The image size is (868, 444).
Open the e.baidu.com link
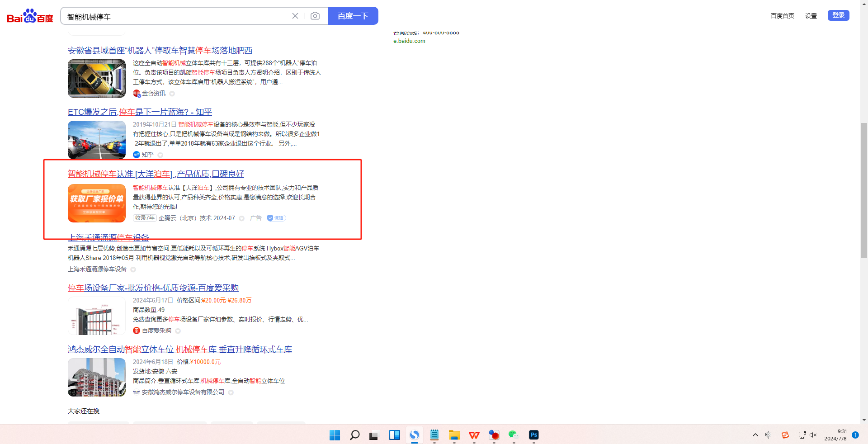coord(409,41)
